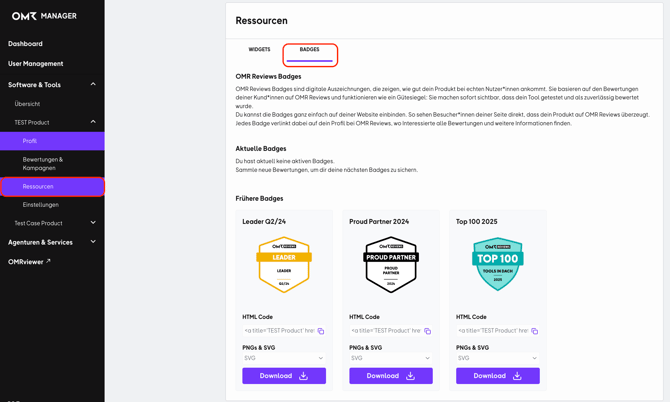Copy HTML code for Top 100 2025
Viewport: 670px width, 402px height.
(x=535, y=331)
